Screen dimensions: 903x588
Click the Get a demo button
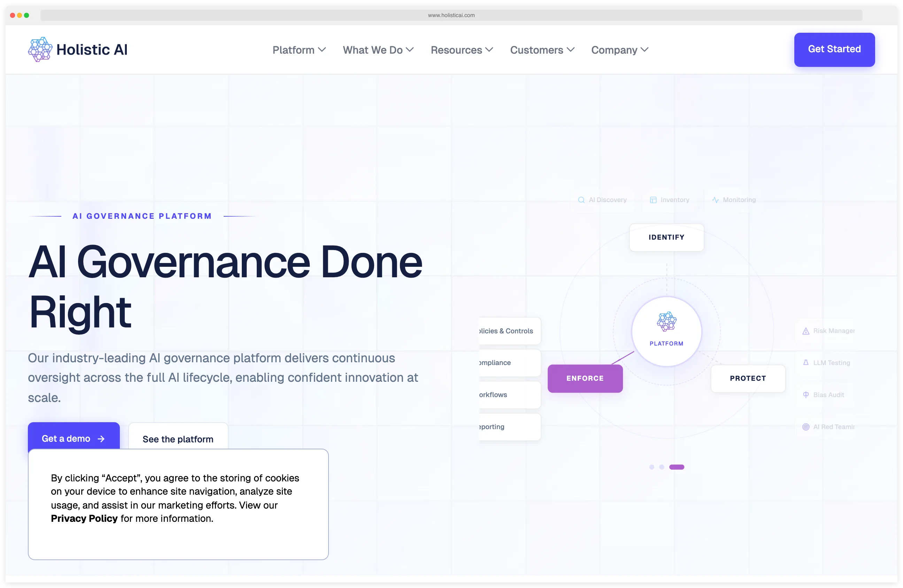pos(73,438)
